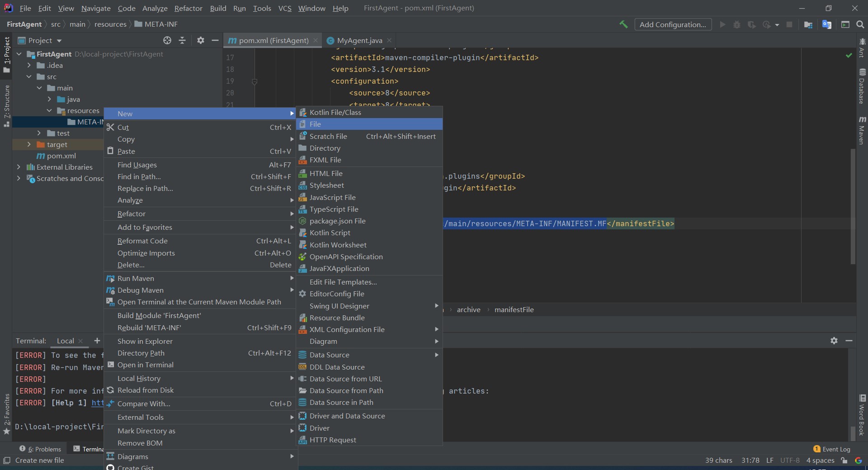
Task: Close the Local terminal tab
Action: (80, 341)
